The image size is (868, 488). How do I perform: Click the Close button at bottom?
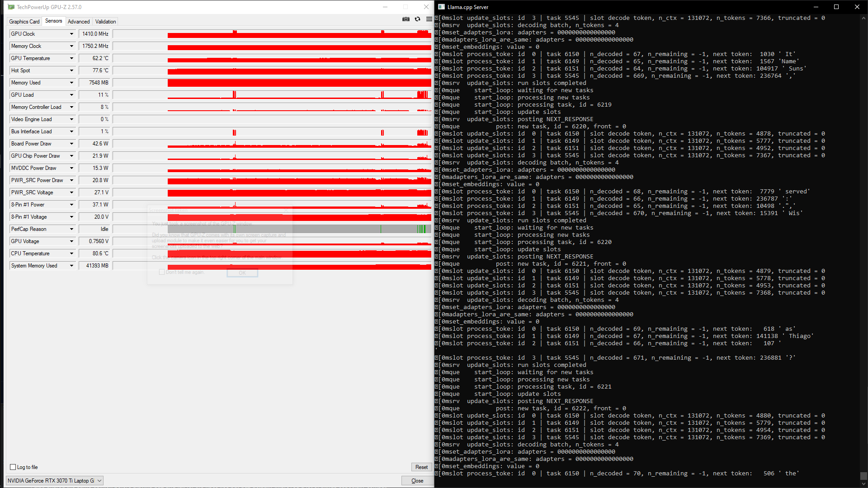[417, 481]
